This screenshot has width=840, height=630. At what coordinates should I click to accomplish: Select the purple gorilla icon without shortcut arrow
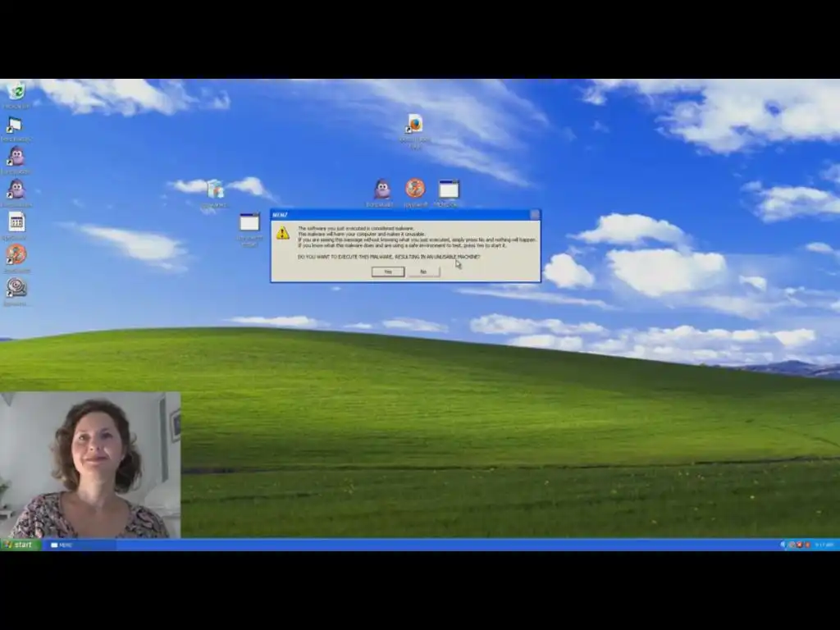click(382, 189)
